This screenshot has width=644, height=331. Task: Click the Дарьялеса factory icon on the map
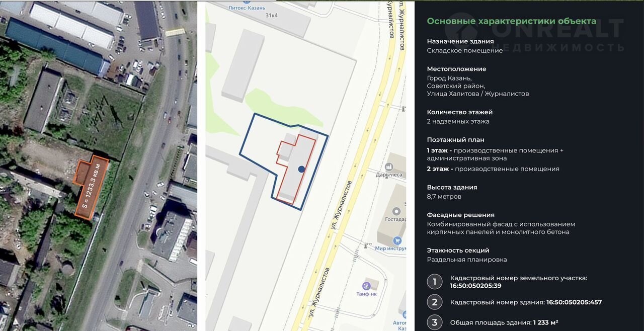click(x=388, y=167)
